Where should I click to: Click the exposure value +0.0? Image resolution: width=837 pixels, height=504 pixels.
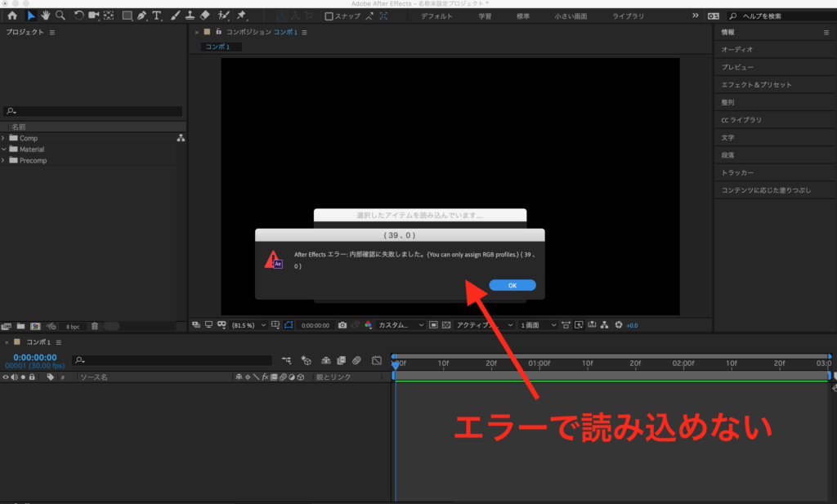click(632, 325)
